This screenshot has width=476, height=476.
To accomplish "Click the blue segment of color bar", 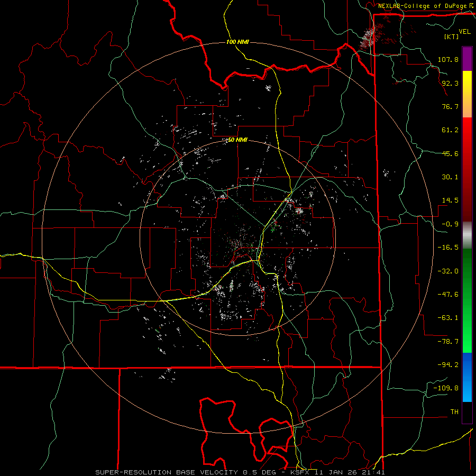I will coord(467,377).
